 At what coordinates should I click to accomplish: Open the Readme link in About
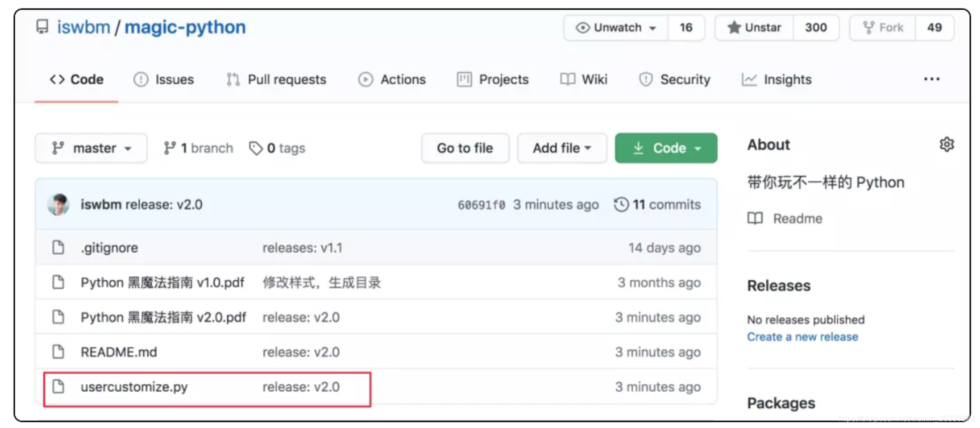click(785, 219)
